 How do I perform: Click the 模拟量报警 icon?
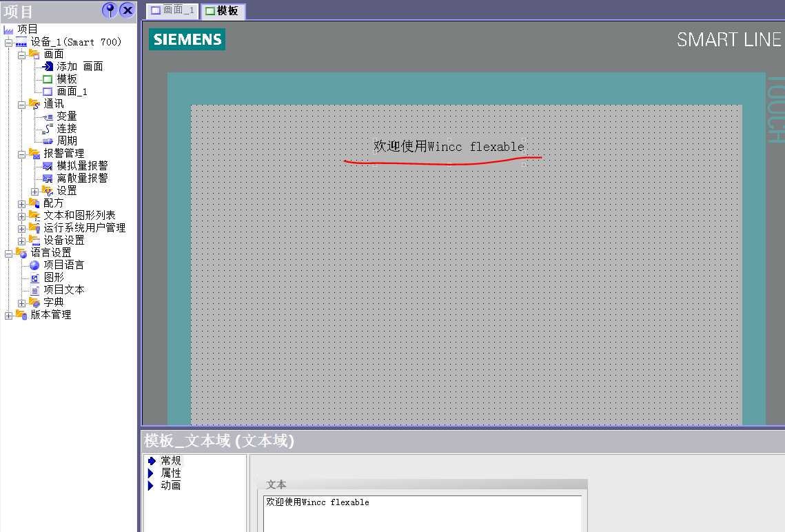tap(48, 165)
